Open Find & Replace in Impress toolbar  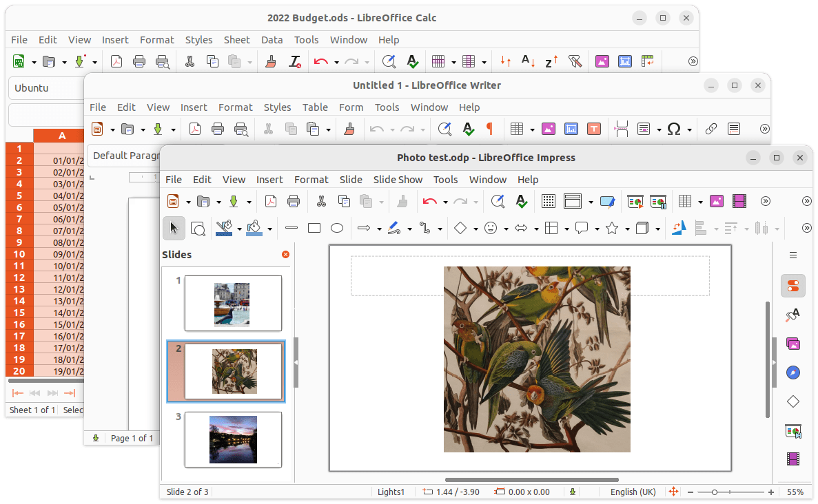(x=498, y=201)
